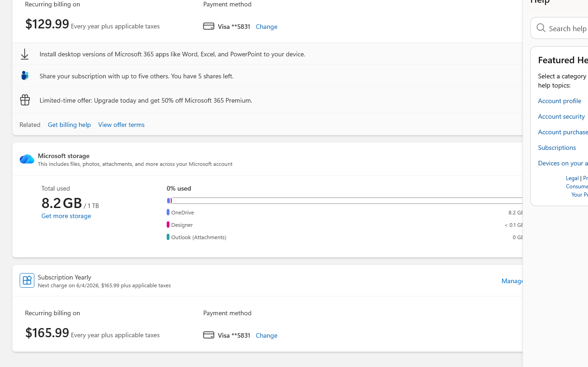Screen dimensions: 588x367
Task: Click the OneDrive cloud storage icon
Action: (27, 159)
